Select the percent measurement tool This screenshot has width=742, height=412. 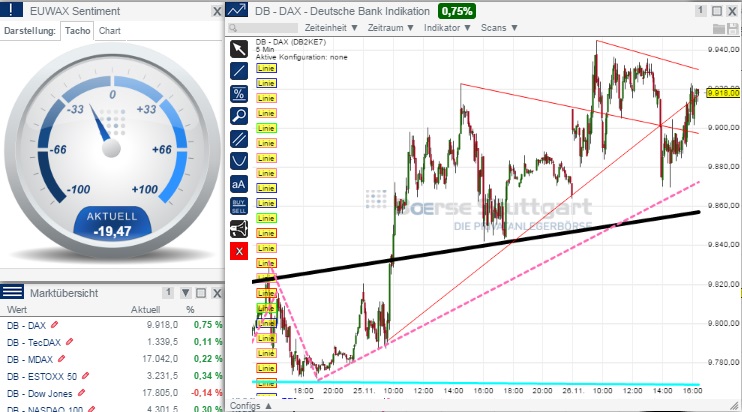[x=239, y=94]
